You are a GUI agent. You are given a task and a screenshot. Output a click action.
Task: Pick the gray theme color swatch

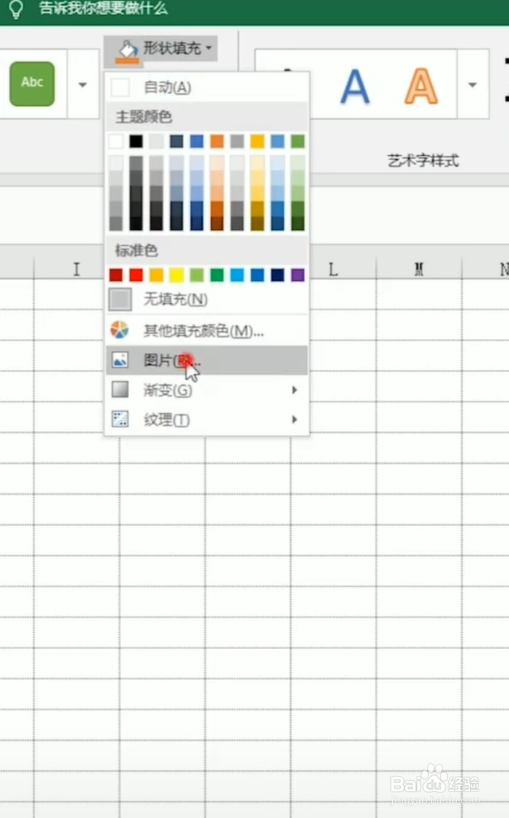pos(237,141)
